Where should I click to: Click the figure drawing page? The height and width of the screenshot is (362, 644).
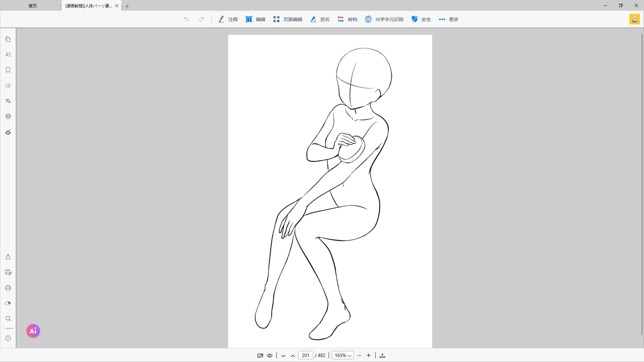point(330,191)
